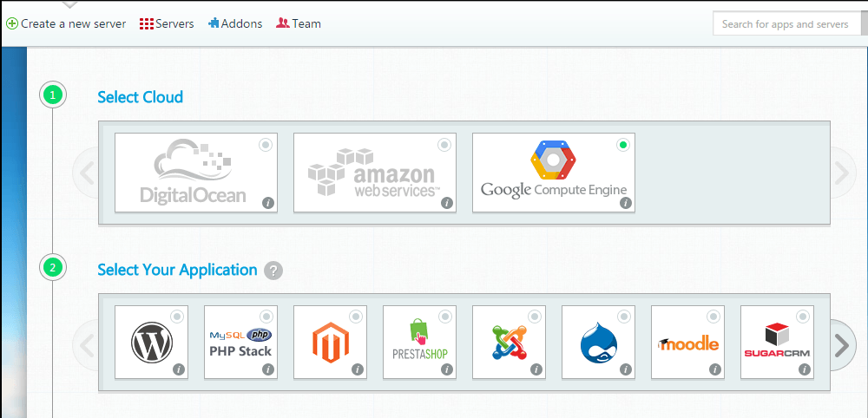Click the WordPress info icon
This screenshot has width=868, height=418.
[x=178, y=369]
